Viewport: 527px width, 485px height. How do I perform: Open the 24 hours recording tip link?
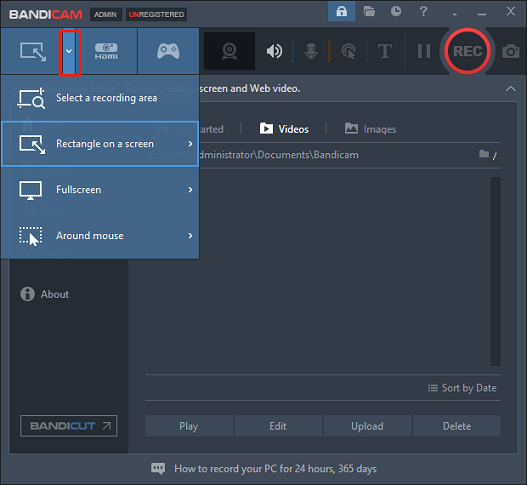275,469
